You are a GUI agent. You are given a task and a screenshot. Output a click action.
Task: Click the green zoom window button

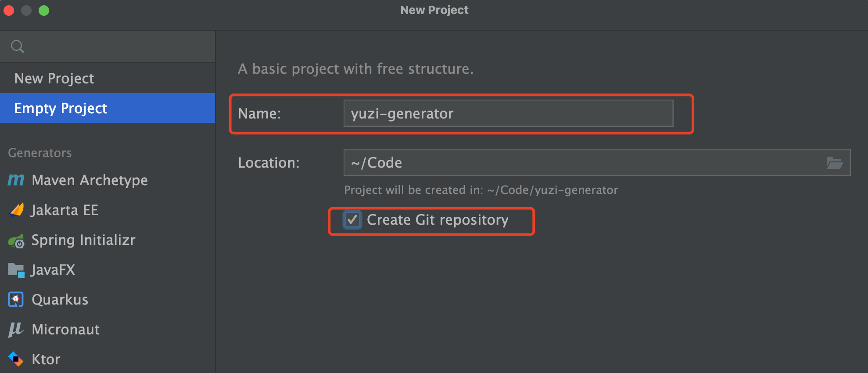[44, 11]
